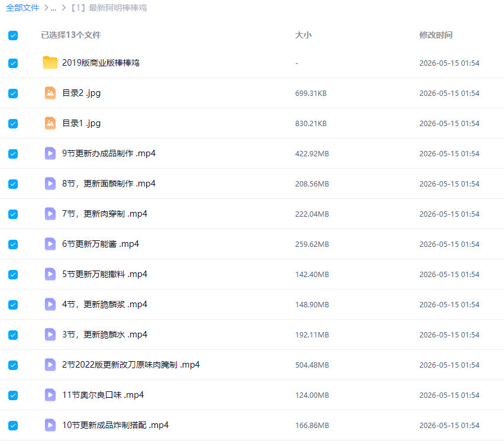Open file 7节，更新肉穿制 .mp4
Image resolution: width=504 pixels, height=444 pixels.
[x=105, y=214]
